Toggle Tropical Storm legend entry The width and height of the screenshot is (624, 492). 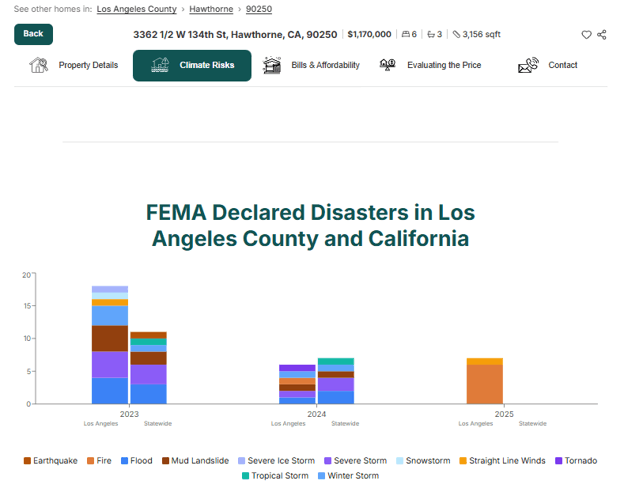[275, 476]
